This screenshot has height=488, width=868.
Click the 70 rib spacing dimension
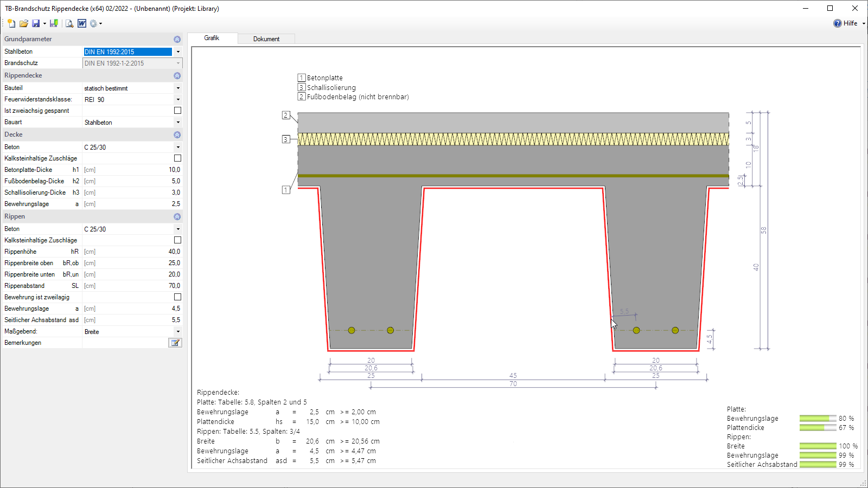pos(513,383)
